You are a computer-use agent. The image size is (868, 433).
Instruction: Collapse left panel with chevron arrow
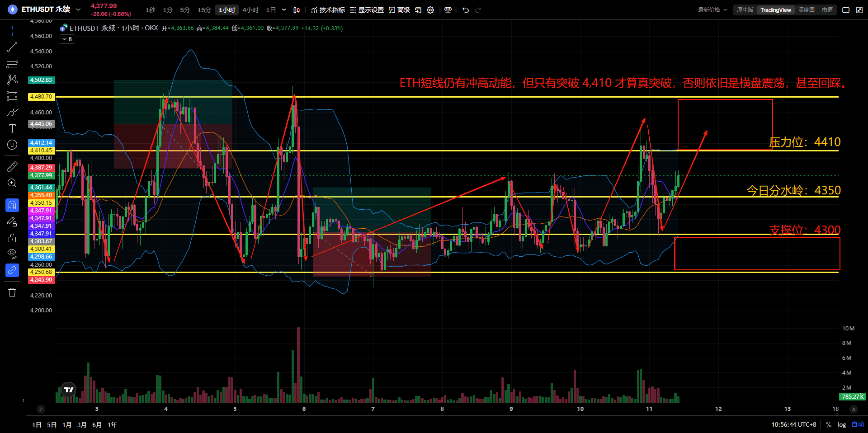click(x=23, y=400)
